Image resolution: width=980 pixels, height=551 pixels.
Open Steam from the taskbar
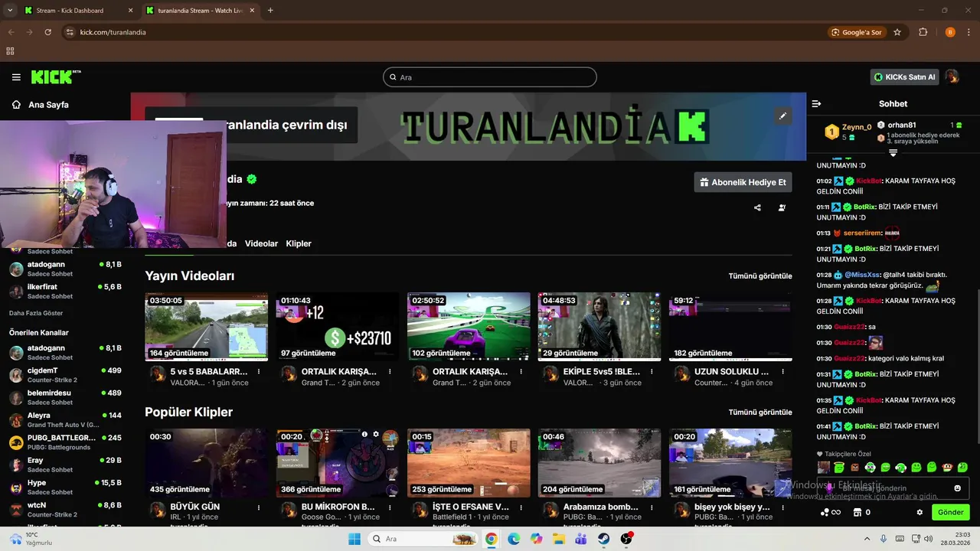pos(604,539)
